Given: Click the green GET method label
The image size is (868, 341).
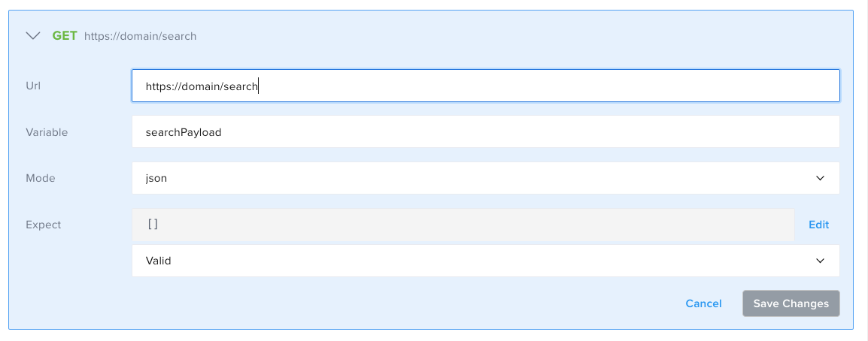Looking at the screenshot, I should pyautogui.click(x=64, y=35).
